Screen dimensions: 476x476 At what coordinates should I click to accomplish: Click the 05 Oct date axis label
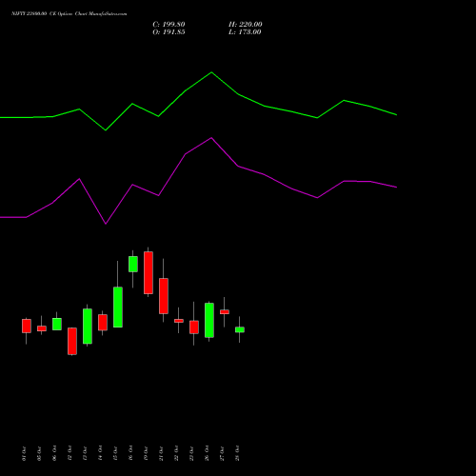39,454
